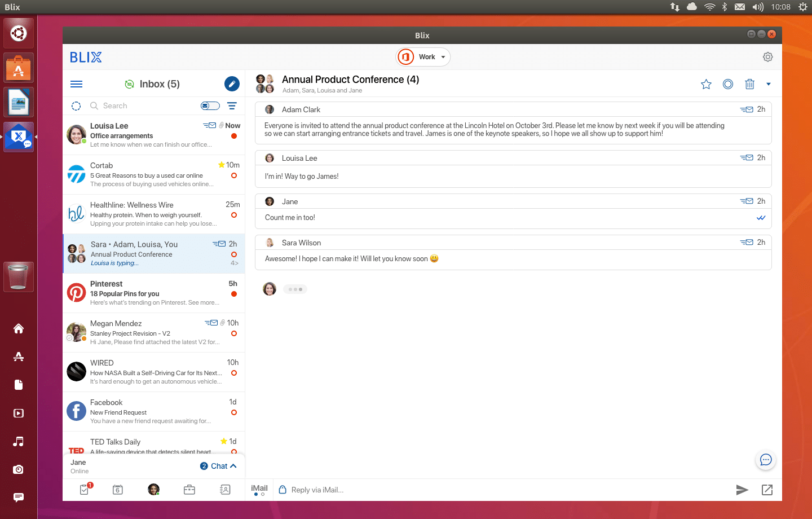Open the contacts icon in the bottom bar
Screen dimensions: 812x519
pos(225,490)
